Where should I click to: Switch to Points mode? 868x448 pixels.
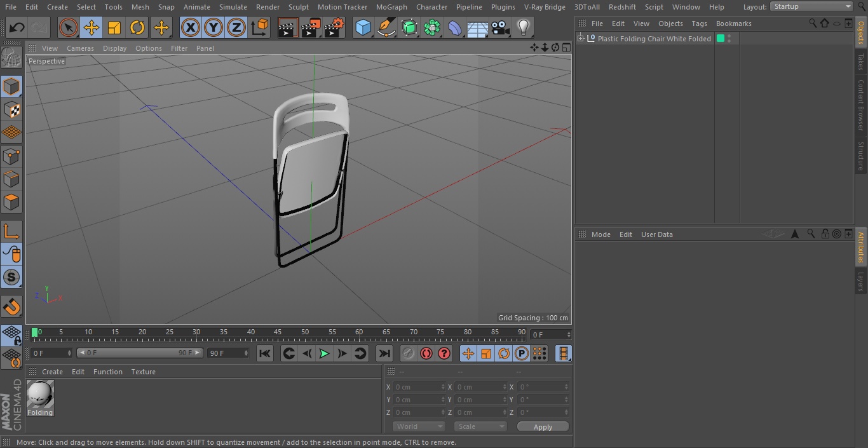click(x=11, y=156)
